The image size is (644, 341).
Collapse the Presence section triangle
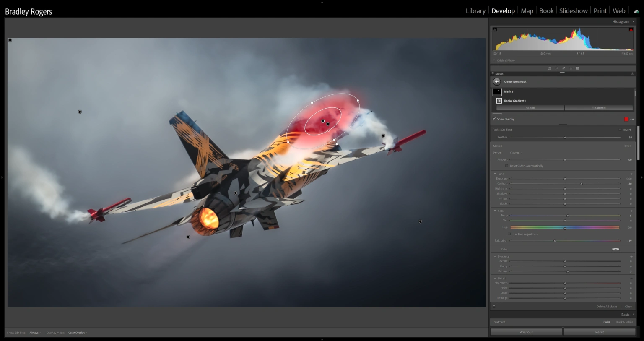495,256
